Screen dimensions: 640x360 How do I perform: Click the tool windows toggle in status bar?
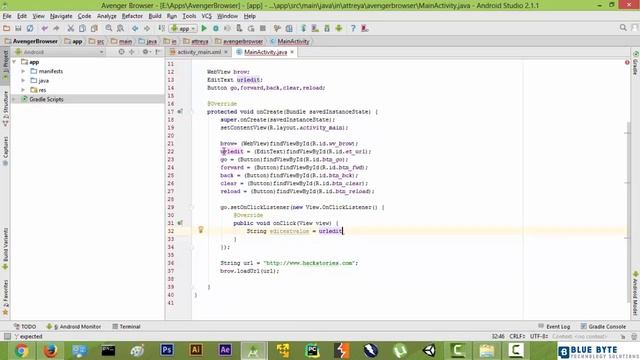[7, 336]
